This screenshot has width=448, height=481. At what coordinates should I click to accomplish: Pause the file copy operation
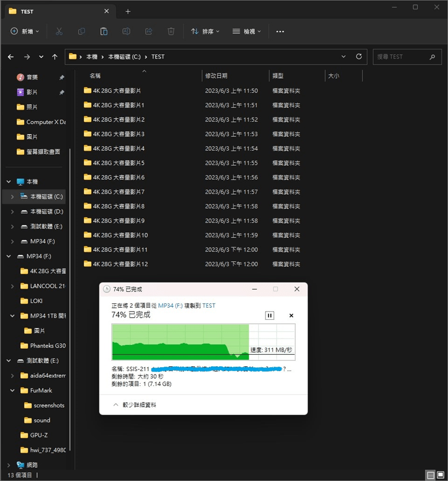tap(269, 315)
